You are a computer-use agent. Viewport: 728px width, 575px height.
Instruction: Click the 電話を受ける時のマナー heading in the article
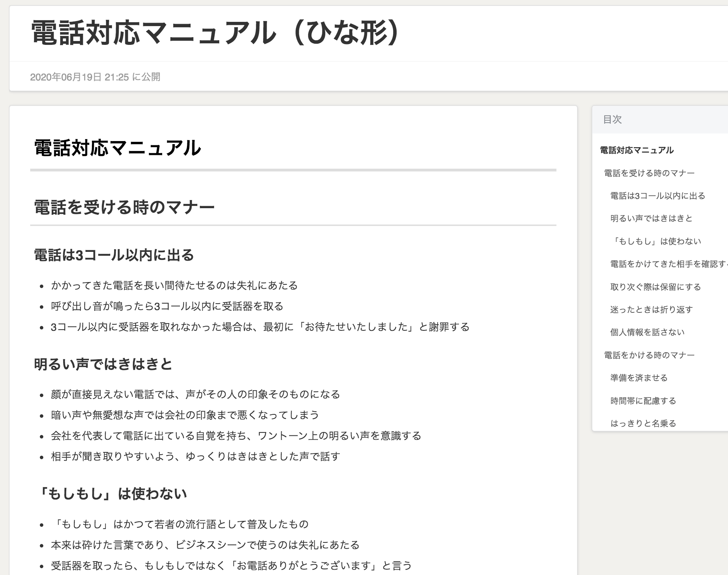124,207
